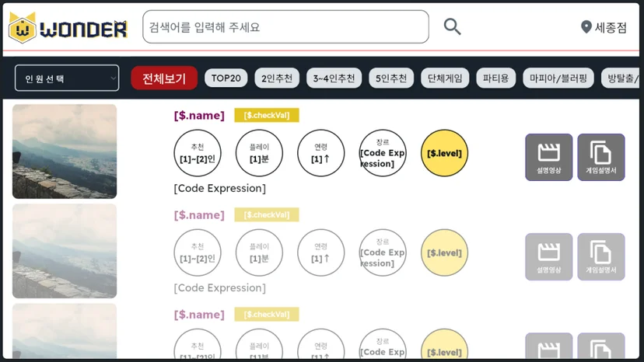Click the first game's [$.checkVal] badge
Viewport: 644px width, 362px height.
pyautogui.click(x=267, y=115)
